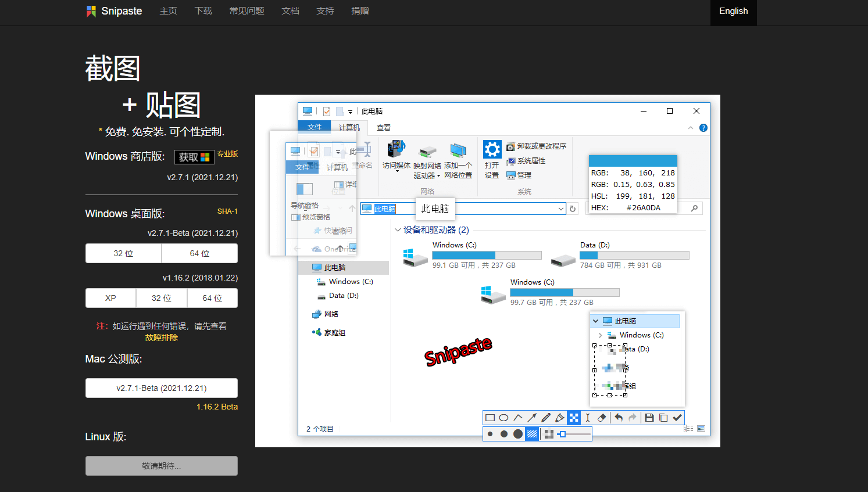Open the 专业版 link
Image resolution: width=868 pixels, height=492 pixels.
(x=227, y=154)
